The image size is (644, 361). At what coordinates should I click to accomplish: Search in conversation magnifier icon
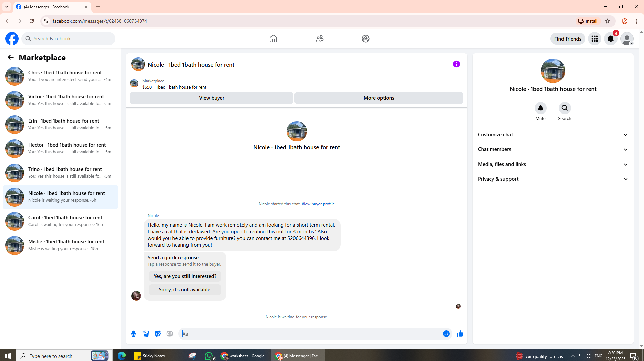click(x=565, y=108)
